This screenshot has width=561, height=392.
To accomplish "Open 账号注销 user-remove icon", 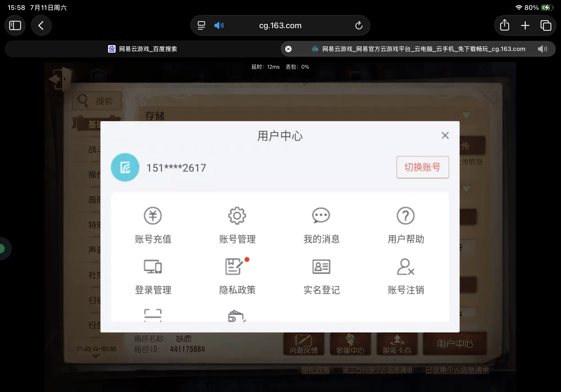I will [405, 267].
